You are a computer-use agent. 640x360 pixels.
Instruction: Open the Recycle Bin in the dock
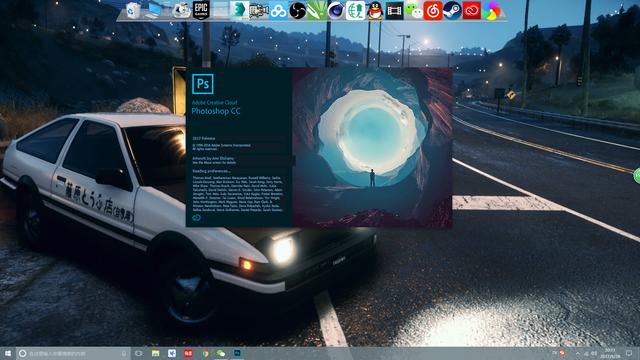pyautogui.click(x=133, y=11)
